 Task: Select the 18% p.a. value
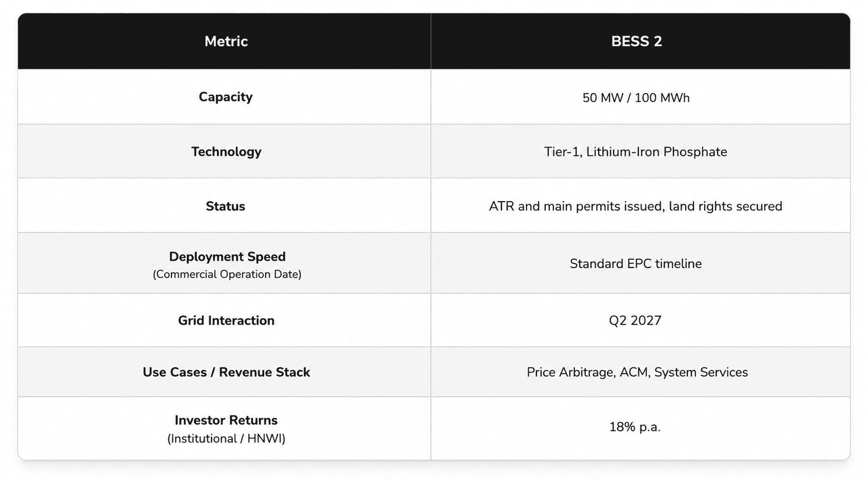(x=635, y=427)
